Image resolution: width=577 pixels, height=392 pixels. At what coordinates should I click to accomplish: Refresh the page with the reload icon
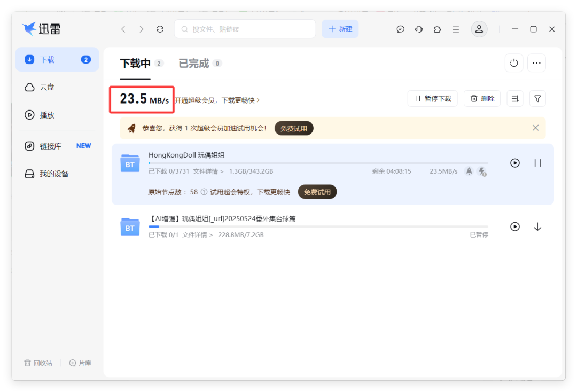[160, 29]
